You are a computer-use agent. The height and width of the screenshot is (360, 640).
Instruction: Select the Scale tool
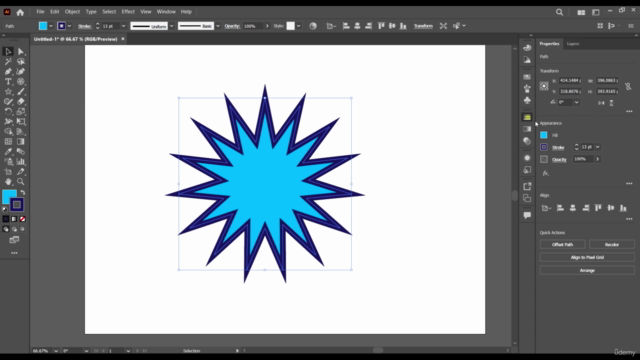click(21, 111)
